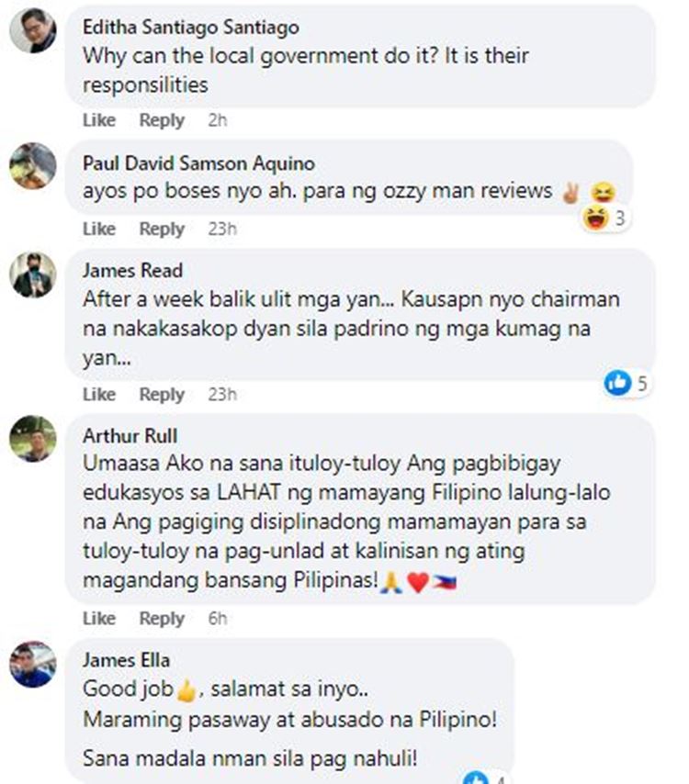The image size is (689, 784).
Task: Reply to Editha Santiago Santiago's comment
Action: 162,120
